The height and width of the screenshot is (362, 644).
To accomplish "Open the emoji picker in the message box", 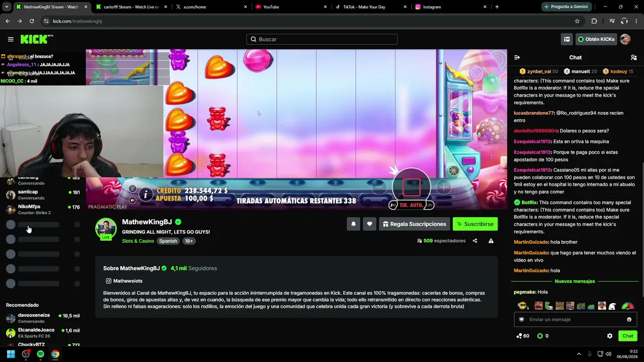I will (629, 319).
